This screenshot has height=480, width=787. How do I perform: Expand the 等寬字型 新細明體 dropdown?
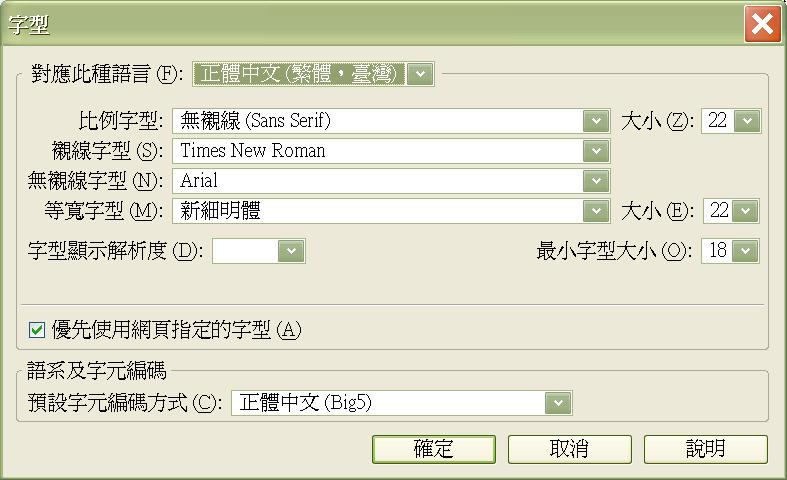coord(597,211)
